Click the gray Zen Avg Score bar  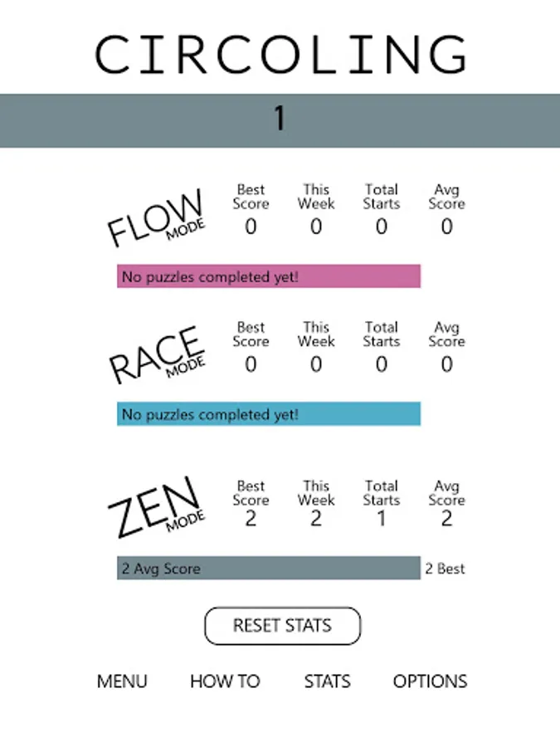(x=269, y=569)
